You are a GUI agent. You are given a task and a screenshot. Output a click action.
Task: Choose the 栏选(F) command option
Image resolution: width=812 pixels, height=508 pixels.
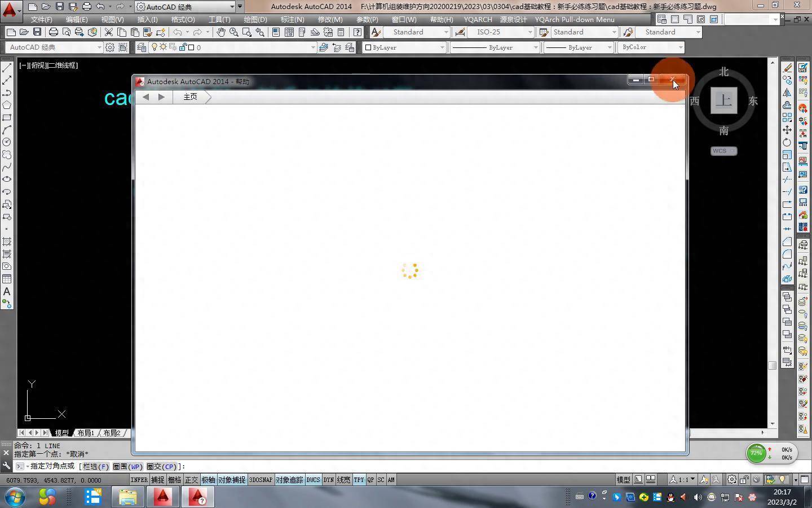pos(95,466)
